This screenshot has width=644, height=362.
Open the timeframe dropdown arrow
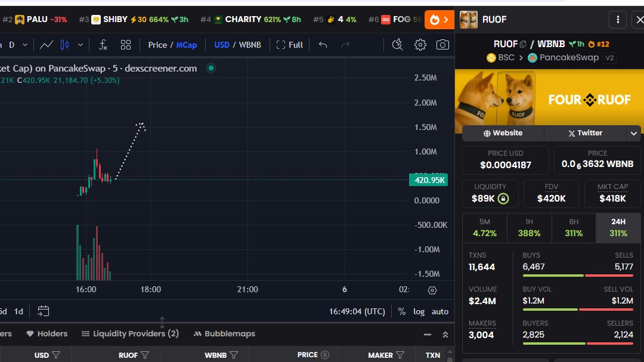(25, 45)
